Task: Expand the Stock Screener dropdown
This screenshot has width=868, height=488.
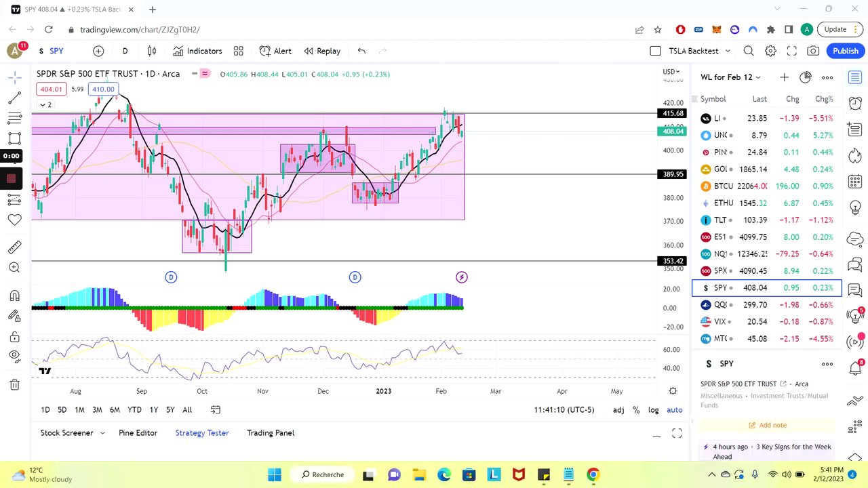Action: 102,432
